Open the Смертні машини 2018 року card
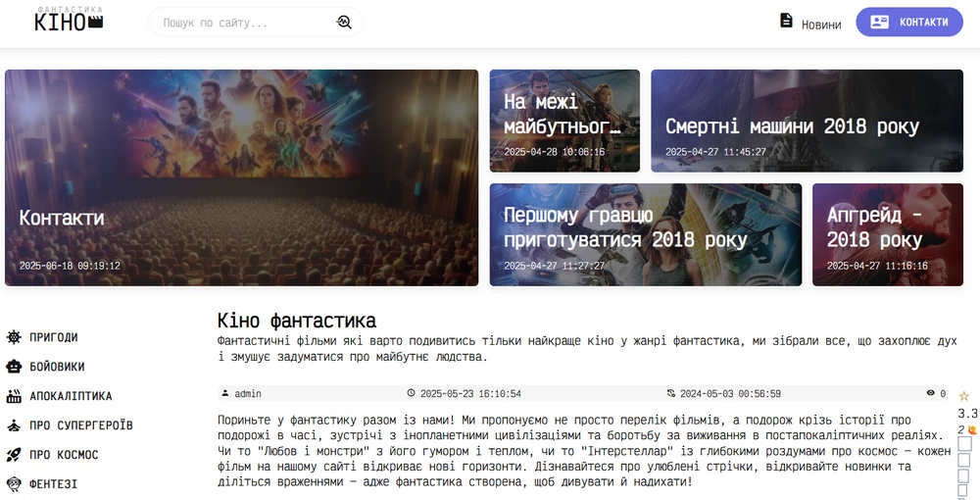This screenshot has height=500, width=980. tap(807, 121)
